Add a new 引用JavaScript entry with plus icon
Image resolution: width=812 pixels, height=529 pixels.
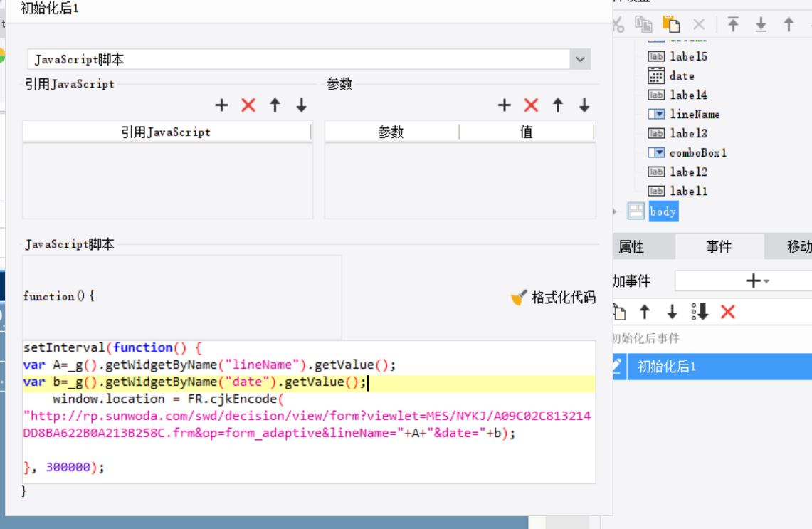pos(221,105)
